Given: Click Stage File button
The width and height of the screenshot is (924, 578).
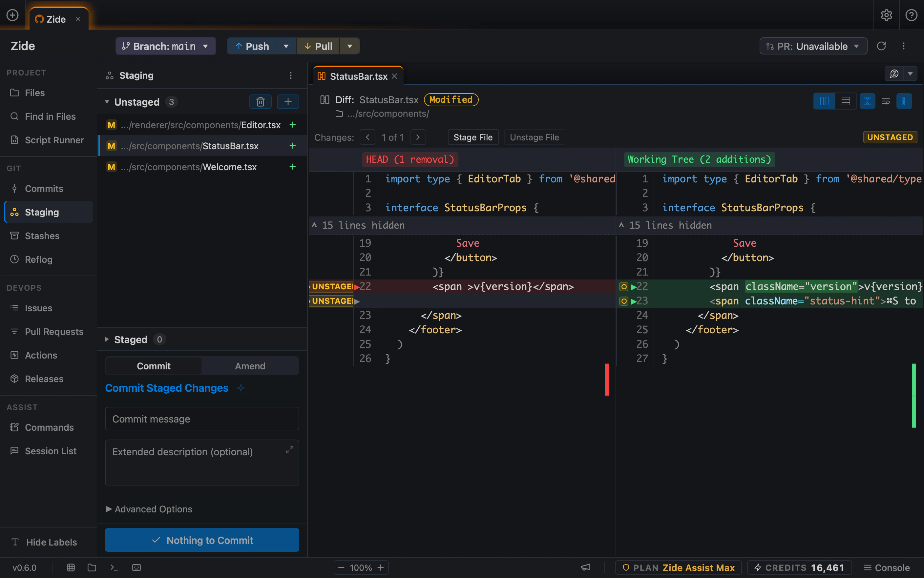Looking at the screenshot, I should (x=473, y=137).
